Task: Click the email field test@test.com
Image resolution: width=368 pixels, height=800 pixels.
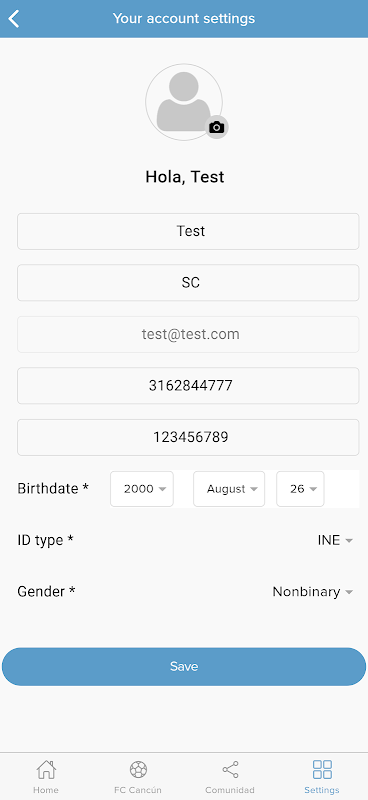Action: click(x=188, y=334)
